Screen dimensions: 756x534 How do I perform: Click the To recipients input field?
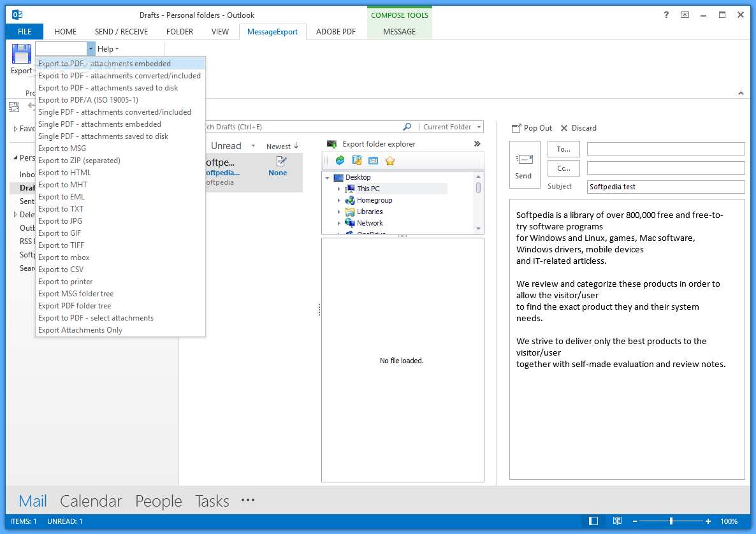click(x=665, y=149)
